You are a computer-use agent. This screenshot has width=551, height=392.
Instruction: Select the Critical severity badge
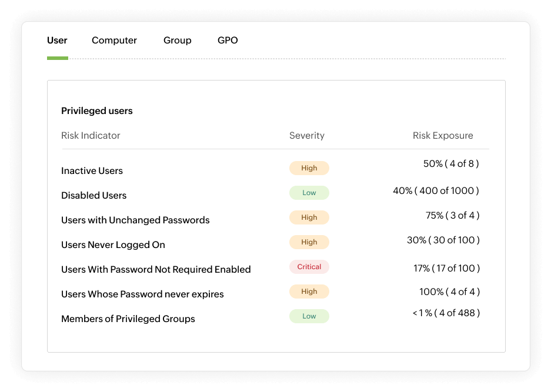pos(309,266)
